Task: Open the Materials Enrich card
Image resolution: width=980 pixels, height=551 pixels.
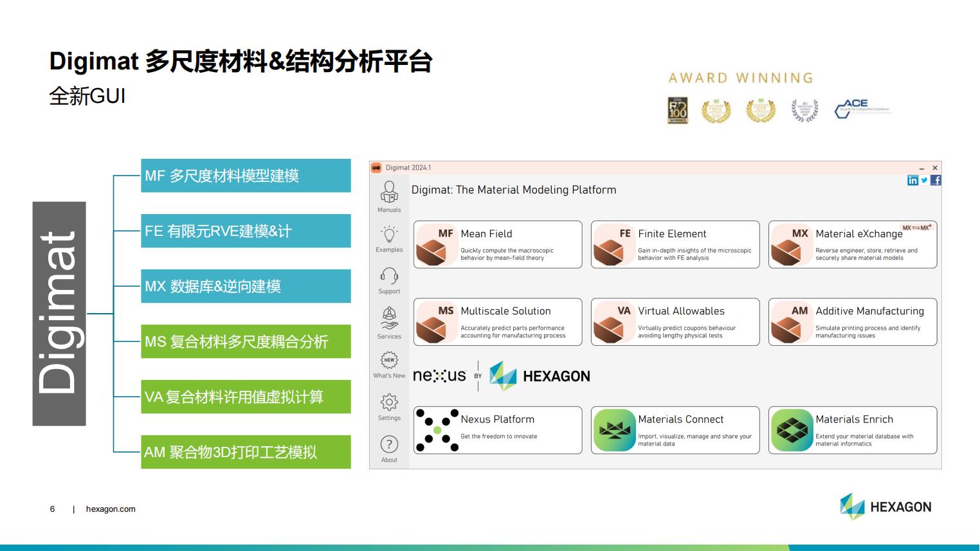Action: click(853, 430)
